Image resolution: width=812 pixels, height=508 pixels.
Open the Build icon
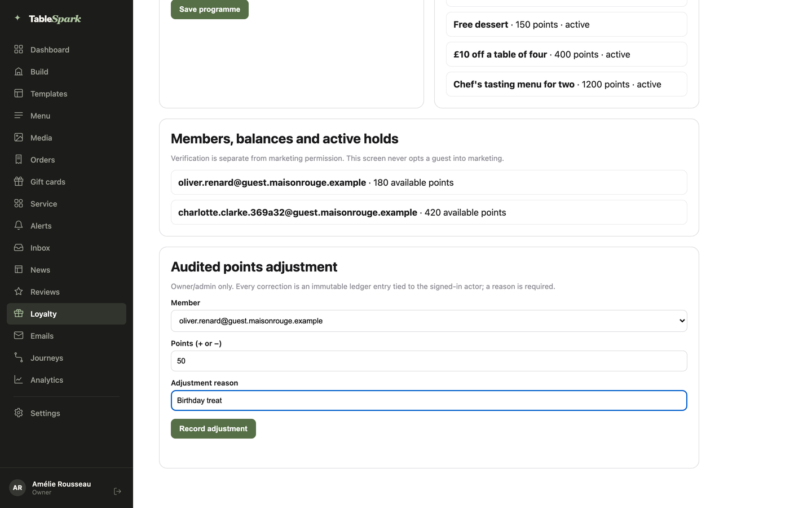tap(19, 72)
